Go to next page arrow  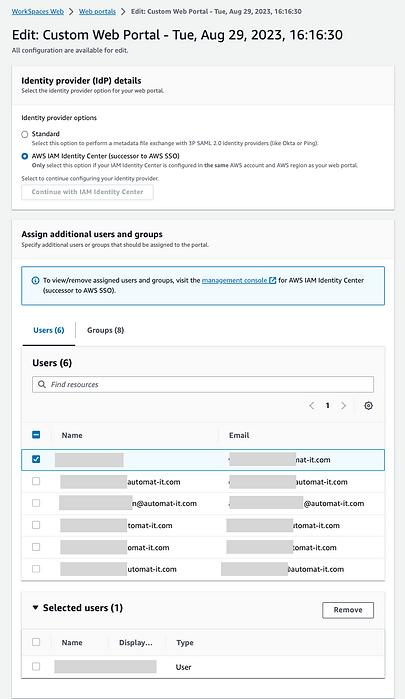coord(343,406)
